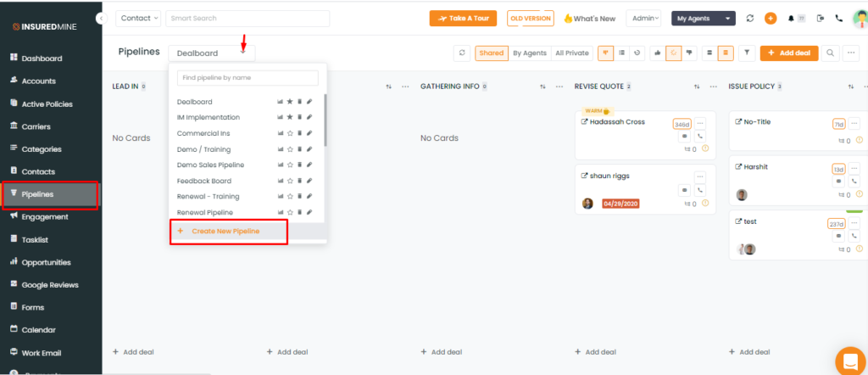Unfavorite the IM Implementation star

point(290,117)
